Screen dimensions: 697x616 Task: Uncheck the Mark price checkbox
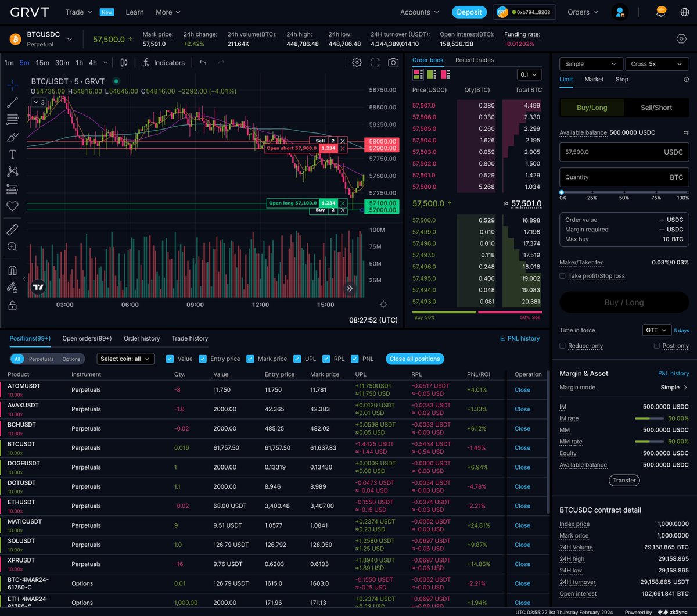(x=250, y=359)
